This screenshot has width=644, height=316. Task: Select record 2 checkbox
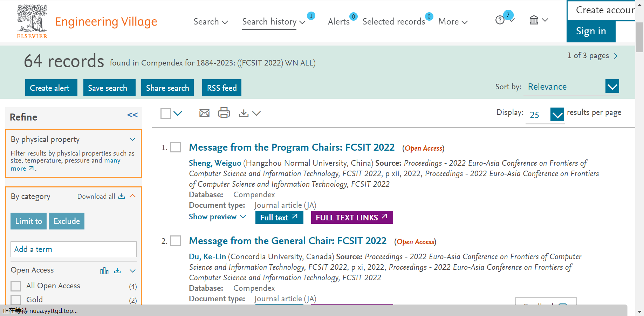(x=176, y=241)
